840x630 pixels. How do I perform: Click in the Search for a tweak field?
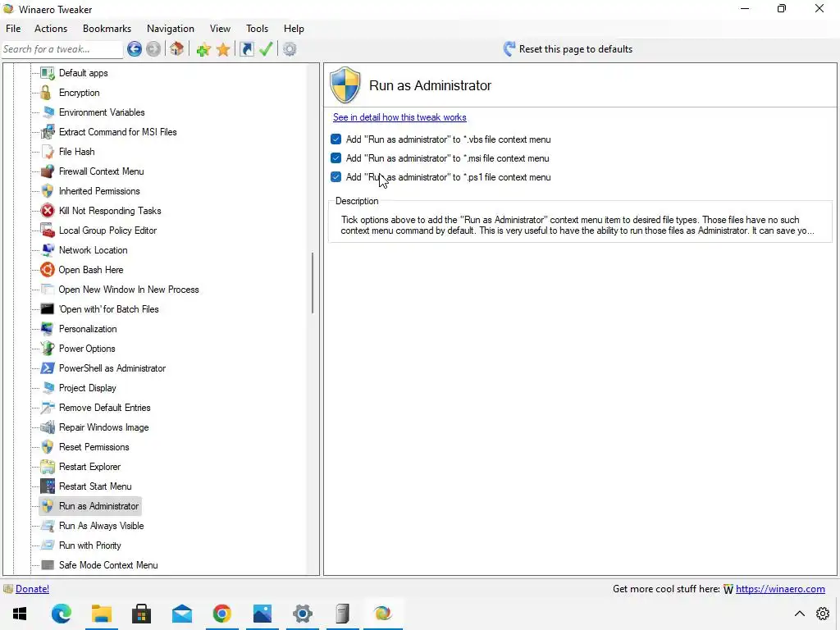coord(62,49)
